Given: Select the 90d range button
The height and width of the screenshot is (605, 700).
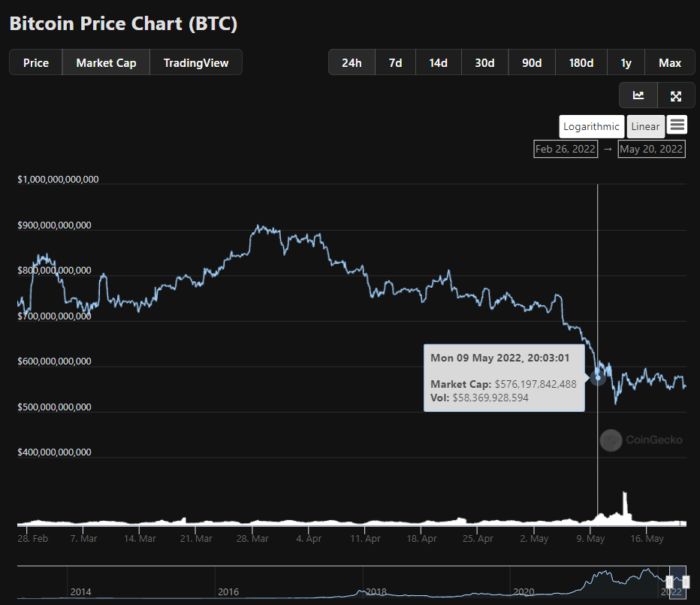Looking at the screenshot, I should (x=532, y=62).
